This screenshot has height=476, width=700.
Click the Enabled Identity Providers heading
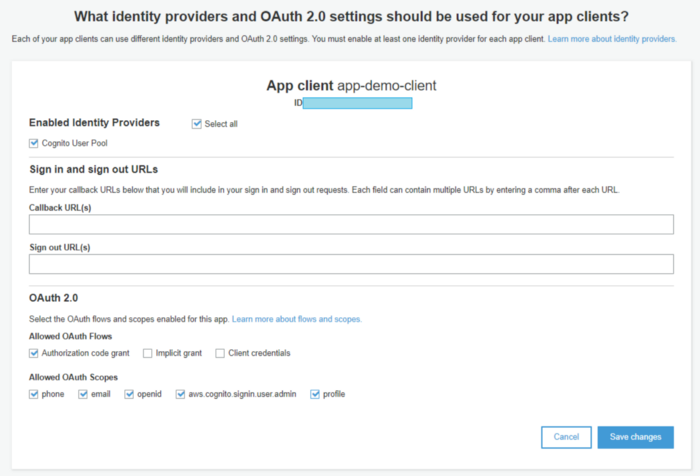[94, 123]
